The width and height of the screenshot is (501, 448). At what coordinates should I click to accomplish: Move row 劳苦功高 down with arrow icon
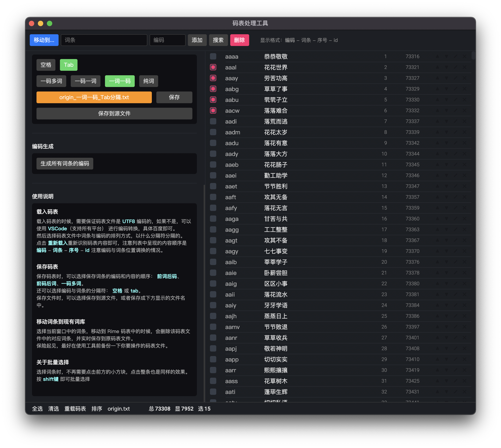[446, 78]
